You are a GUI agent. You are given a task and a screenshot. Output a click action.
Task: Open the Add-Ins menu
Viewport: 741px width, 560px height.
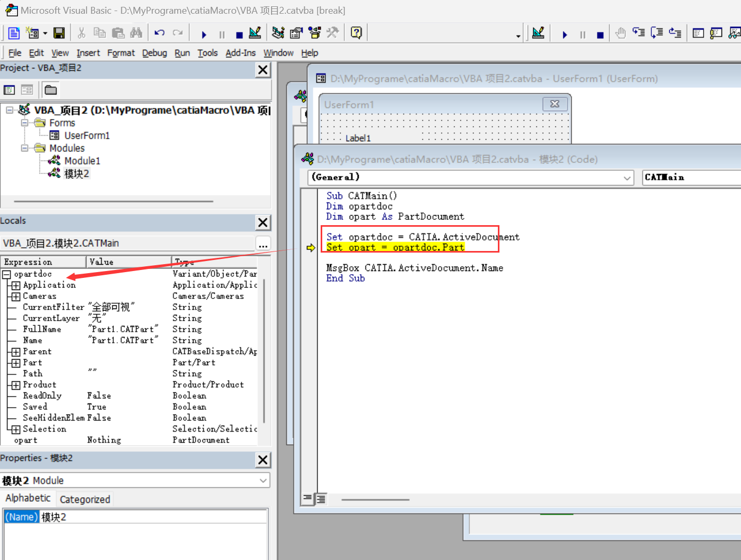pos(240,53)
